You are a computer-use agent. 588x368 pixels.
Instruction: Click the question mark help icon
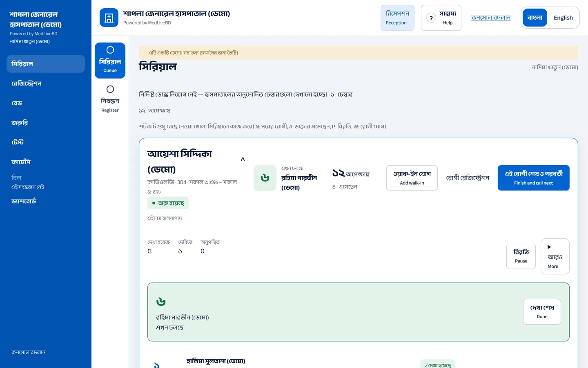pyautogui.click(x=431, y=18)
